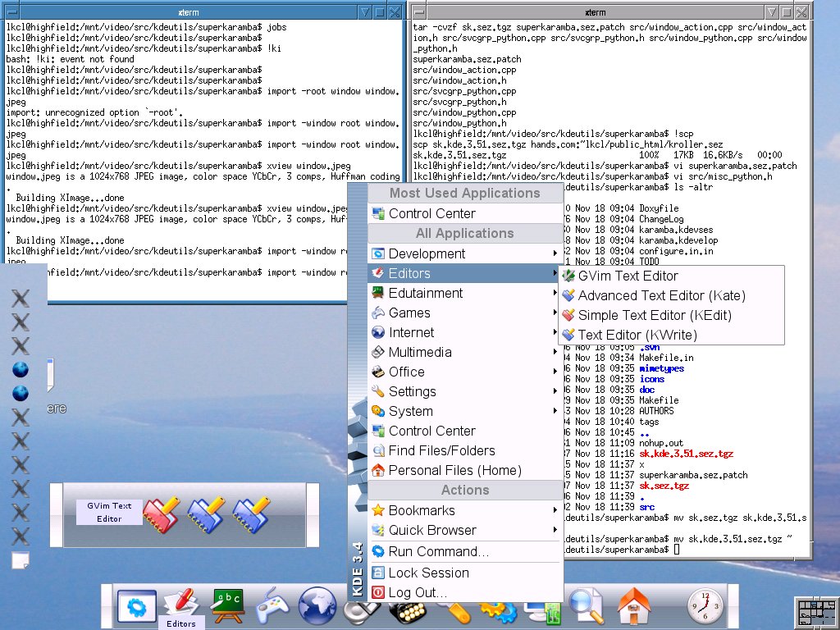
Task: Launch the Games gamepad icon in the dock
Action: pos(272,606)
